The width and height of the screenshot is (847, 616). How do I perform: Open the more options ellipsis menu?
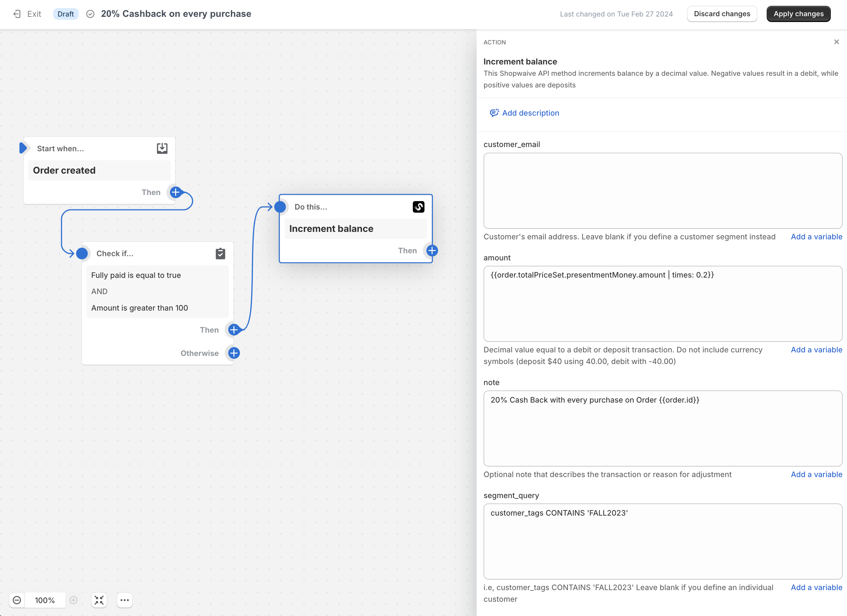tap(125, 600)
